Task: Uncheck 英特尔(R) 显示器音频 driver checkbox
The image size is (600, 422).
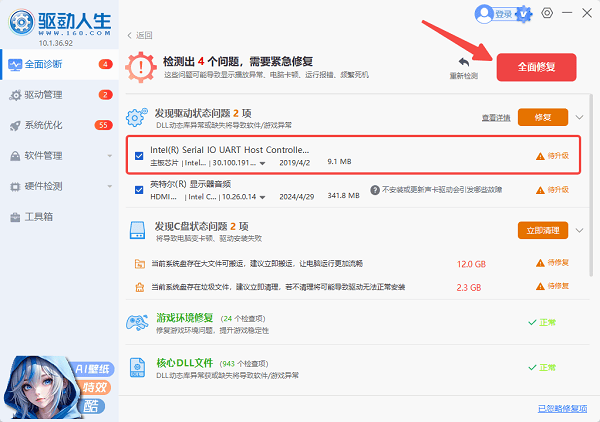Action: pos(139,190)
